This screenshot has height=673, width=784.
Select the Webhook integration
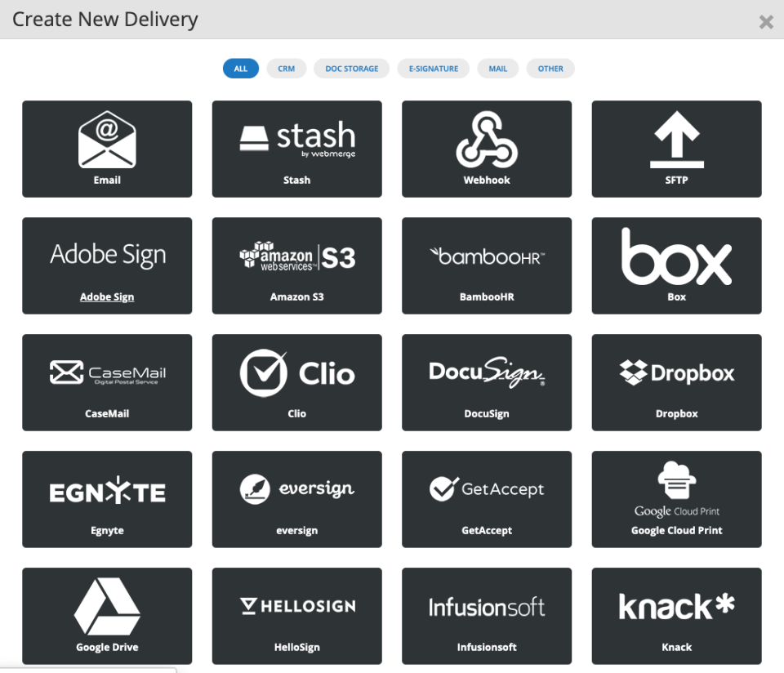(487, 149)
